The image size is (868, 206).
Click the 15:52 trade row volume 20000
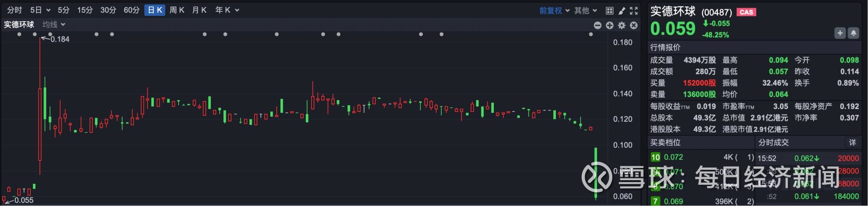click(848, 158)
